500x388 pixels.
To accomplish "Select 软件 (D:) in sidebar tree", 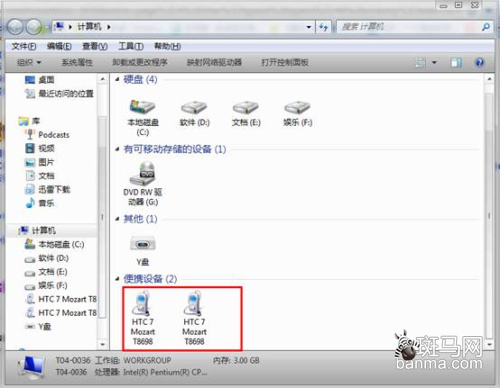I will (x=46, y=258).
